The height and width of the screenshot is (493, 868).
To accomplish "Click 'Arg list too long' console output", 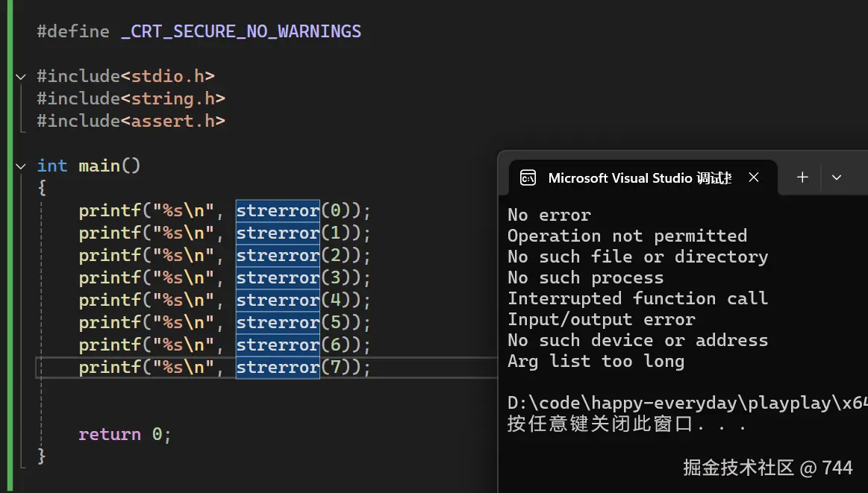I will point(596,361).
